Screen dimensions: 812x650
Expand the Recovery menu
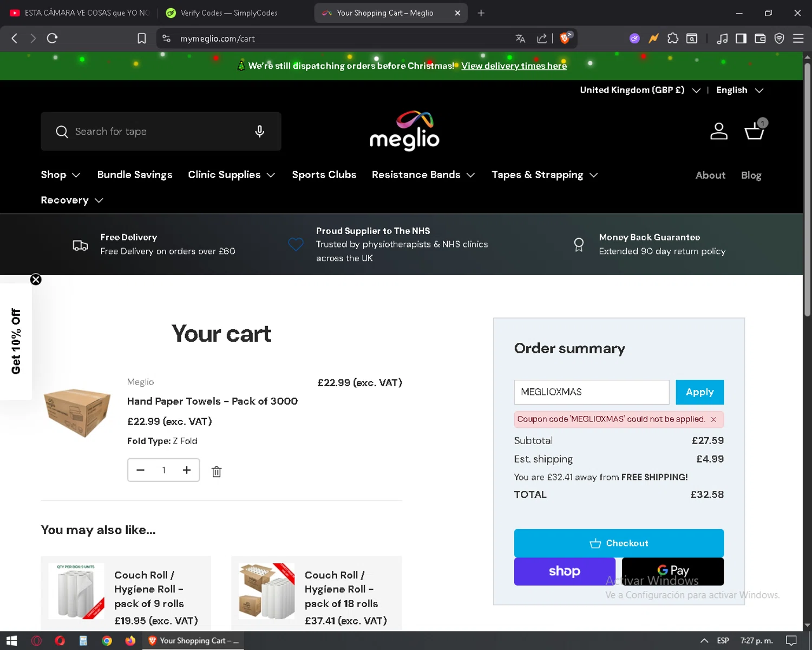(x=72, y=200)
